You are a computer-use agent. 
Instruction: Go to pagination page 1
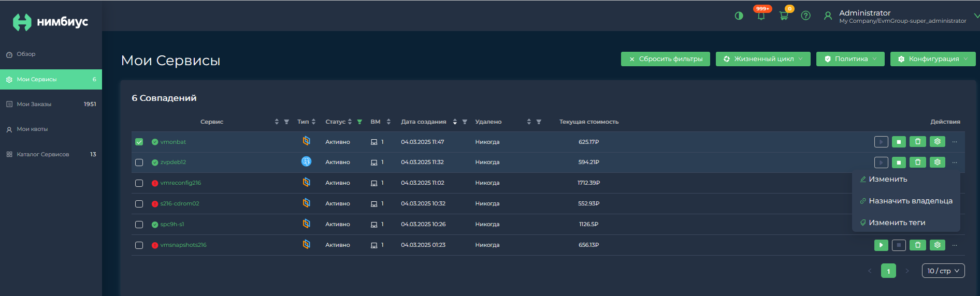(888, 271)
